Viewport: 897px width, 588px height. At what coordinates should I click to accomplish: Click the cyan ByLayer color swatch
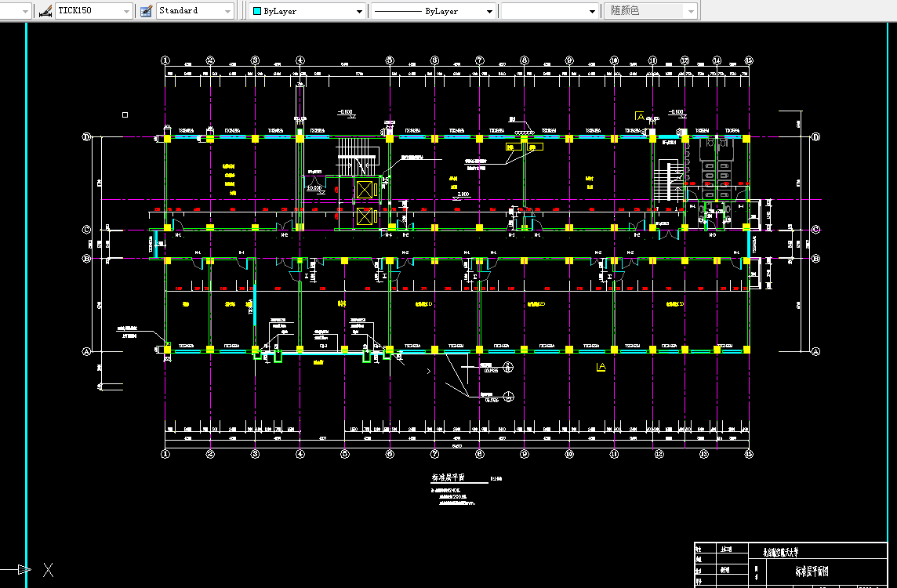[x=257, y=11]
